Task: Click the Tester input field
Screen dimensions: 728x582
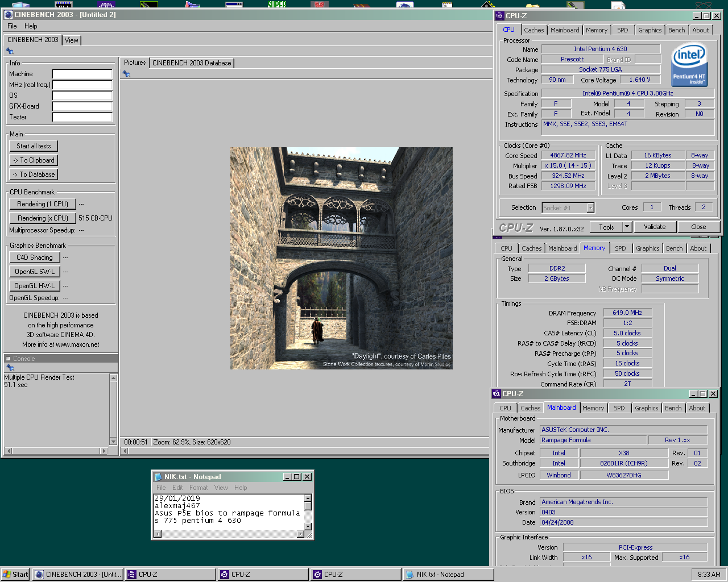Action: [x=82, y=117]
